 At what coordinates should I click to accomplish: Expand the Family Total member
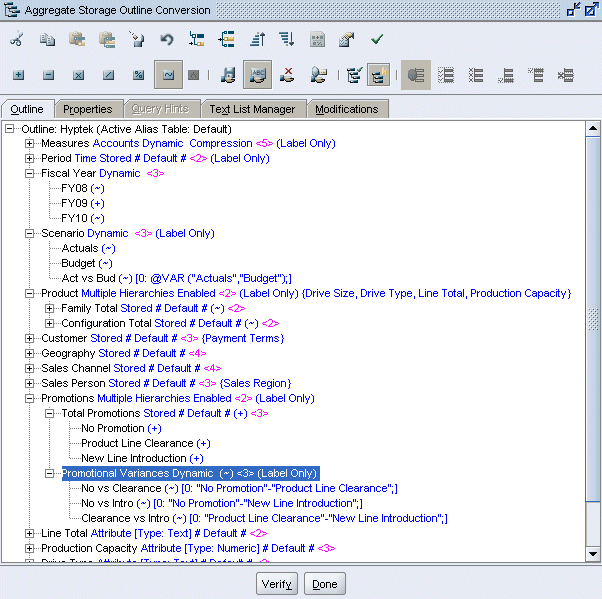coord(50,309)
